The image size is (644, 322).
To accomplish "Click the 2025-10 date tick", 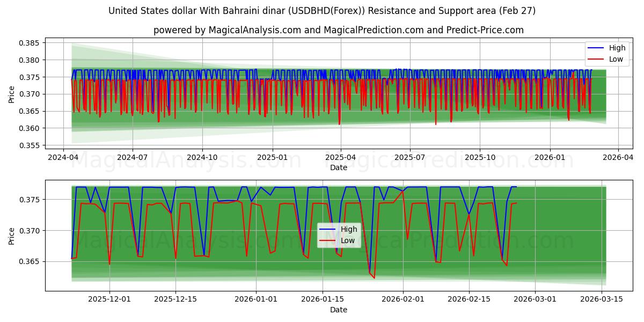I will pos(479,158).
